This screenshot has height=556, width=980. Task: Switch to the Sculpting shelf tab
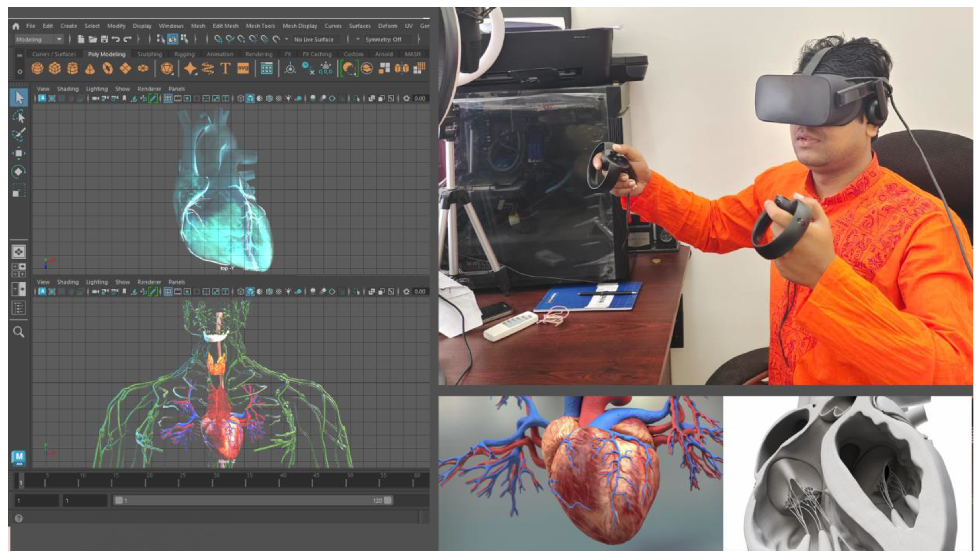click(x=149, y=54)
